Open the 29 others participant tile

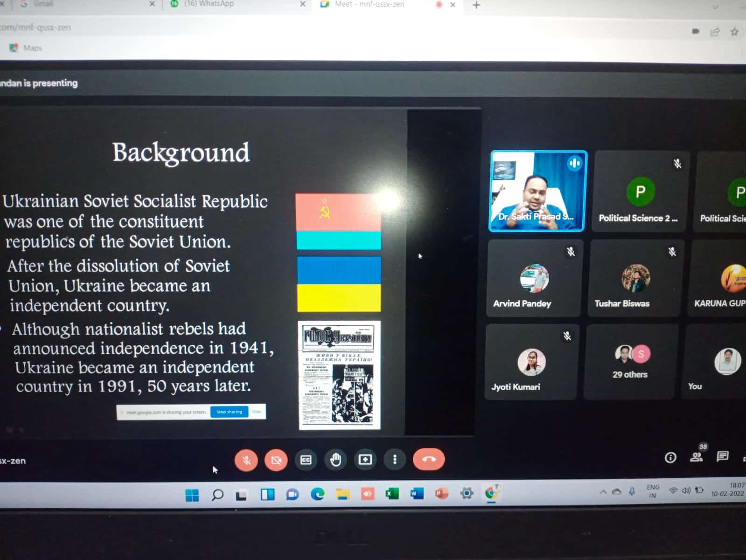(630, 362)
